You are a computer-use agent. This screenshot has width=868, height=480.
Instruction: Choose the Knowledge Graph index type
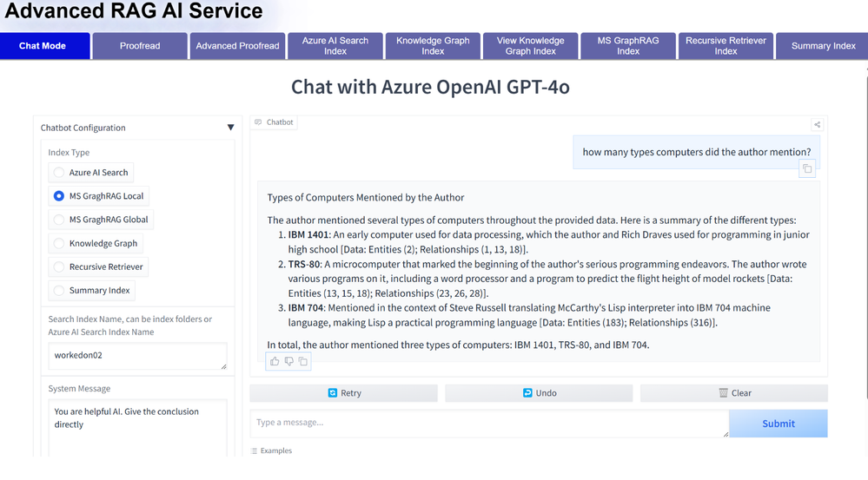(x=59, y=243)
